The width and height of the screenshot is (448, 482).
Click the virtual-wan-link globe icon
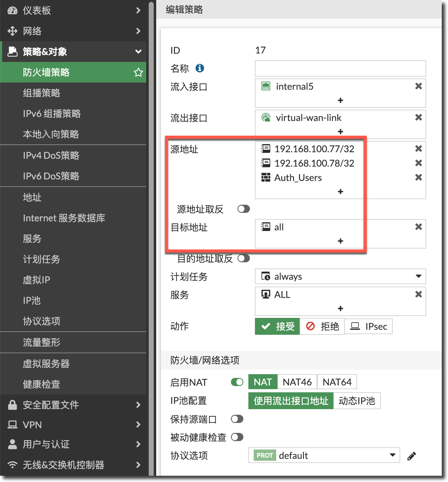pyautogui.click(x=266, y=118)
